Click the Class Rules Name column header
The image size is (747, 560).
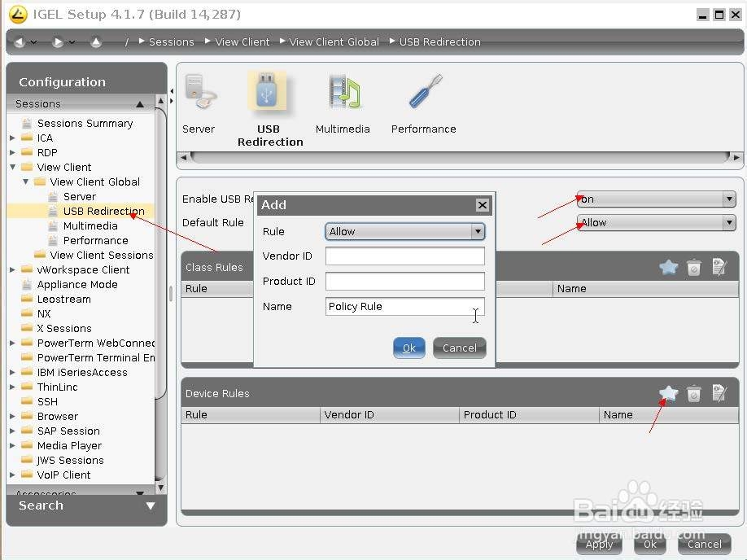[645, 289]
